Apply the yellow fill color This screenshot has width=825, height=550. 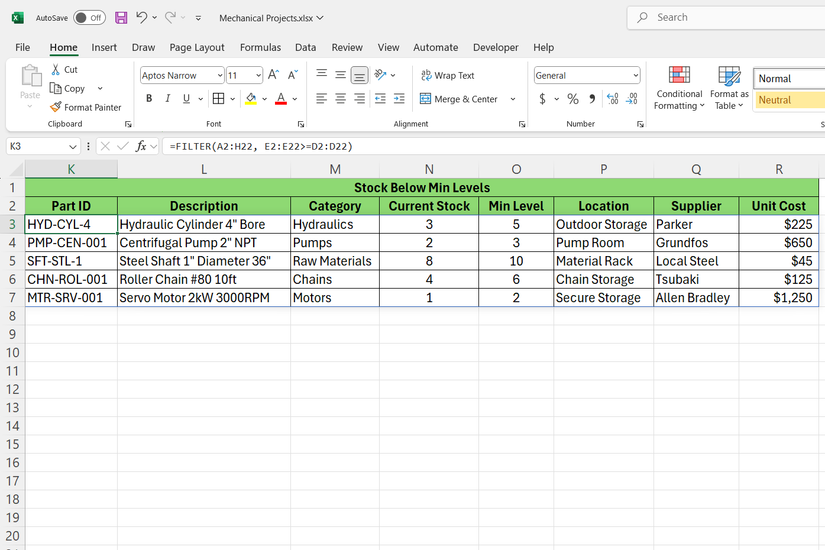click(251, 98)
